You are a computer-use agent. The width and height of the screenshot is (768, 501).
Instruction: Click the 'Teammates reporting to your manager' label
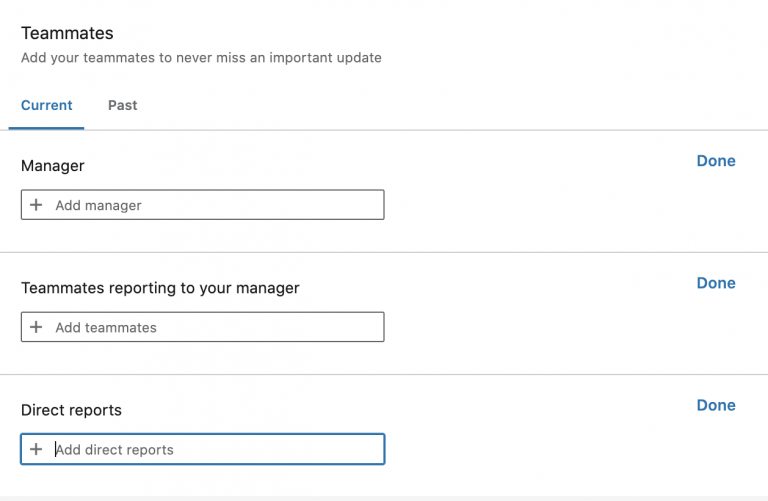pos(160,288)
